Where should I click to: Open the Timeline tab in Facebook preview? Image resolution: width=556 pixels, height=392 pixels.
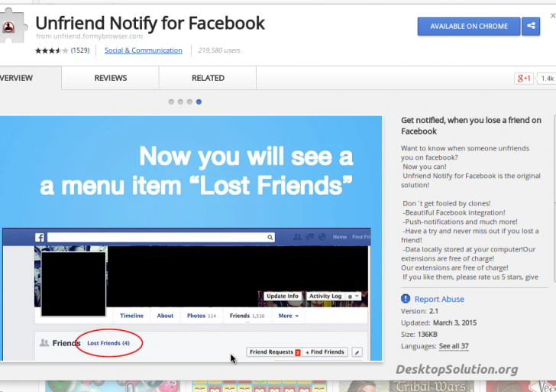tap(131, 316)
